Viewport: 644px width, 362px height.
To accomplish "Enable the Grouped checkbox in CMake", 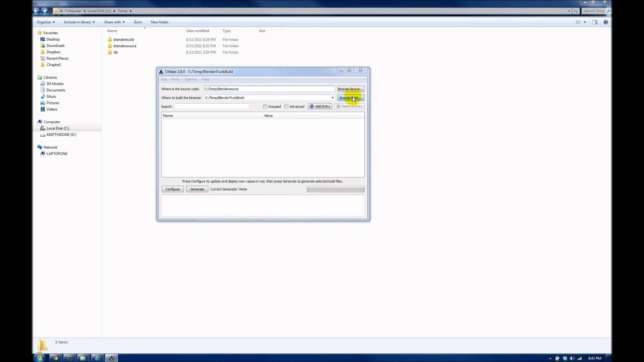I will tap(265, 107).
